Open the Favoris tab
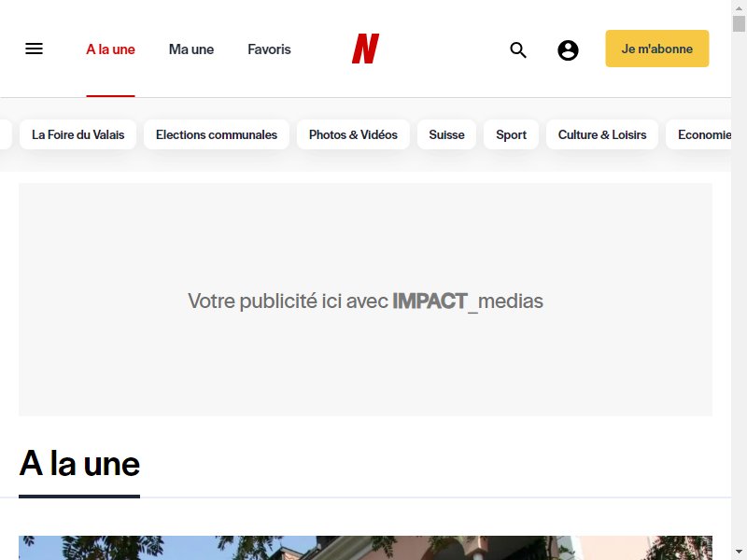Screen dimensions: 747x560 click(x=269, y=49)
